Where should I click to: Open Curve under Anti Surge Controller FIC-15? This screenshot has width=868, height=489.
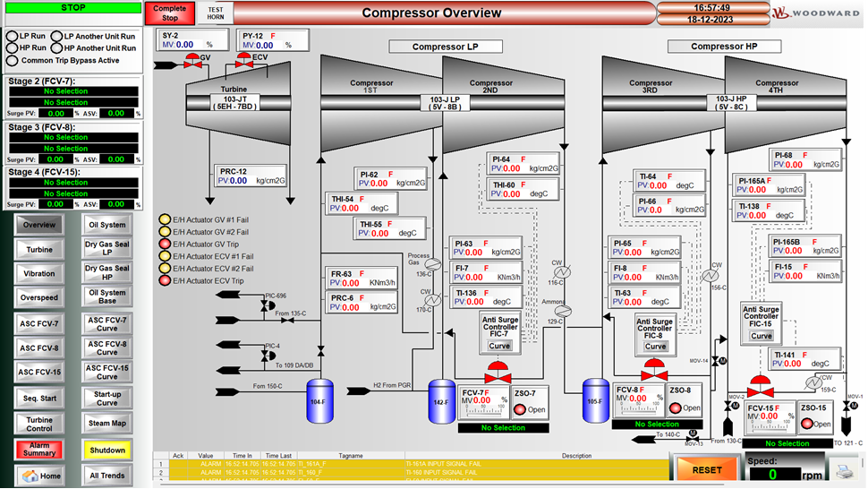[762, 336]
